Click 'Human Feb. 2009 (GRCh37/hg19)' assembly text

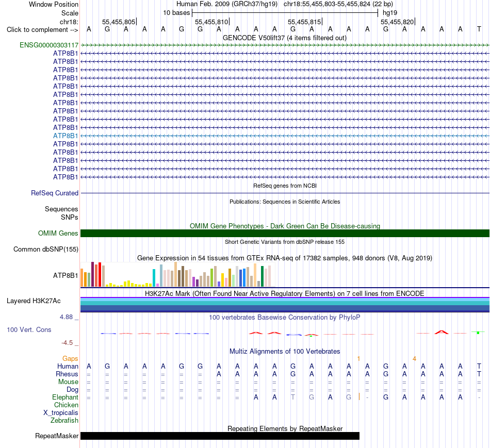(227, 4)
